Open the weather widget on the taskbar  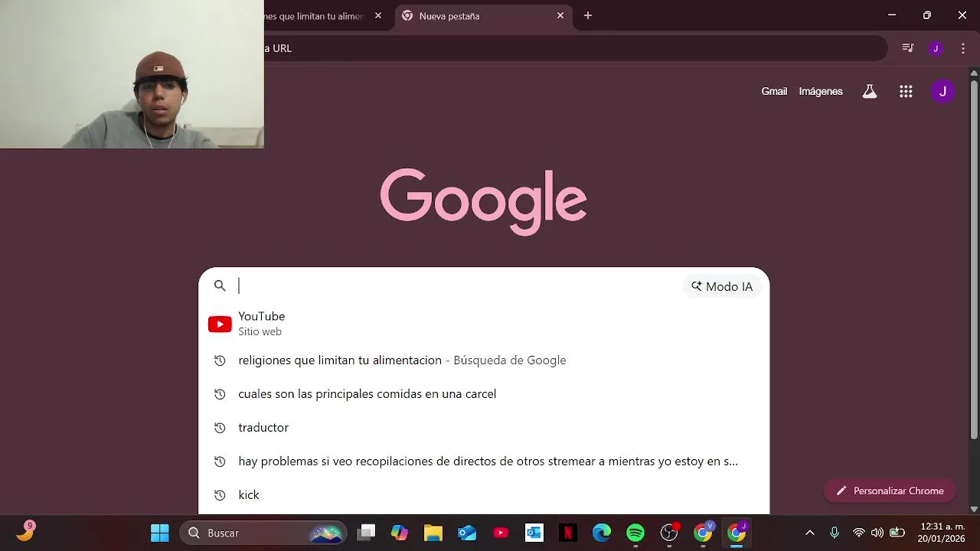[x=25, y=531]
